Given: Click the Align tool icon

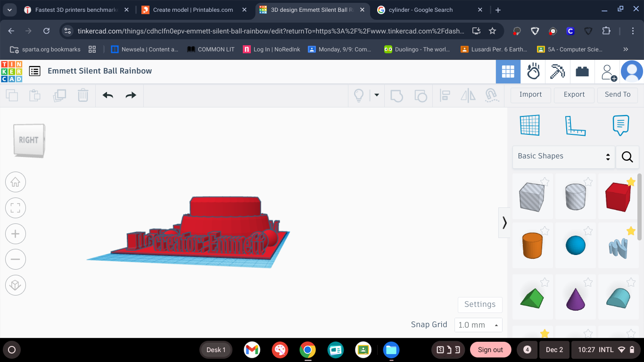Looking at the screenshot, I should tap(445, 96).
